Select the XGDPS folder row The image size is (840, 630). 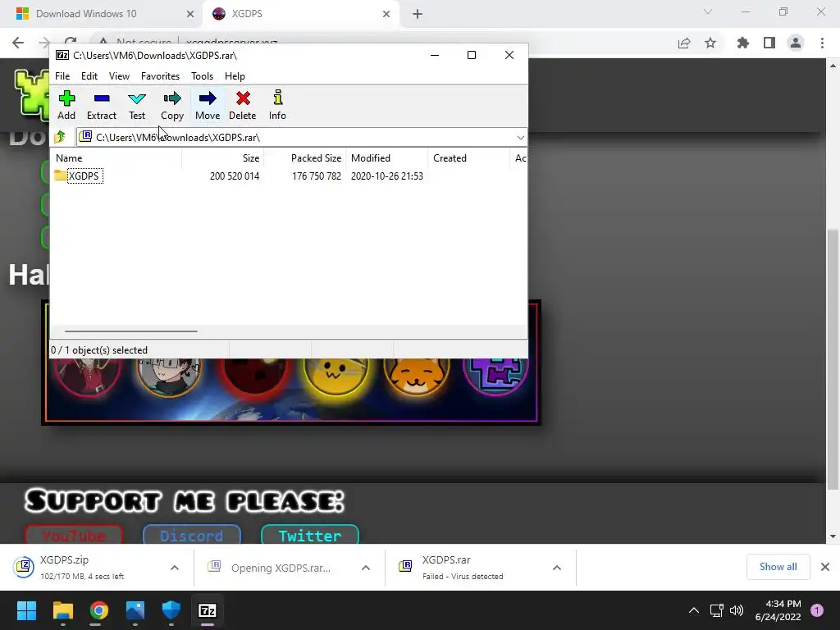click(x=290, y=176)
